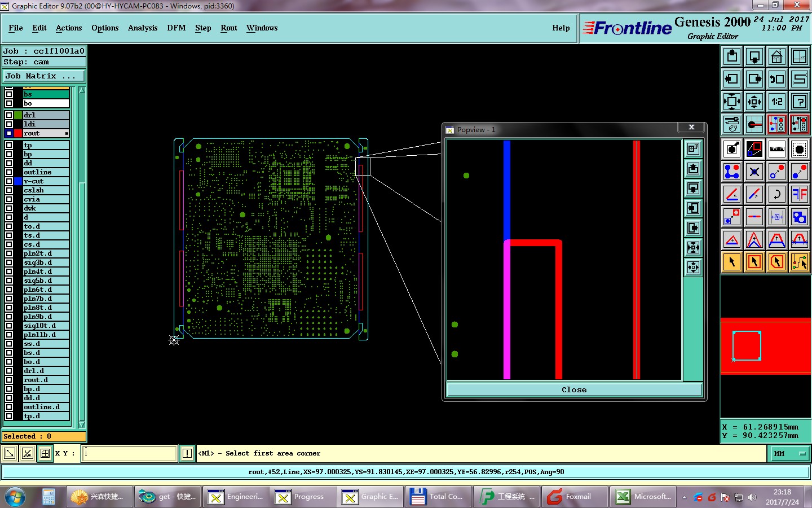This screenshot has width=812, height=508.
Task: Click the Popview pan up icon
Action: click(693, 169)
